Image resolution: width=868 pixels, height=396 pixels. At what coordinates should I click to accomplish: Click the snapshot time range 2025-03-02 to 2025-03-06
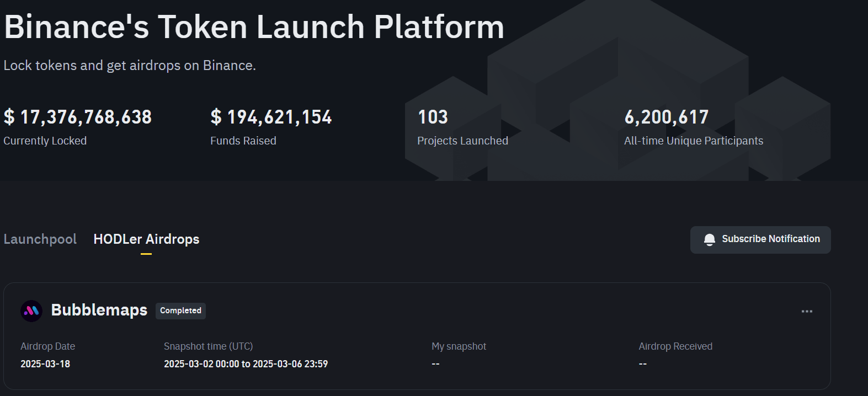(x=246, y=364)
